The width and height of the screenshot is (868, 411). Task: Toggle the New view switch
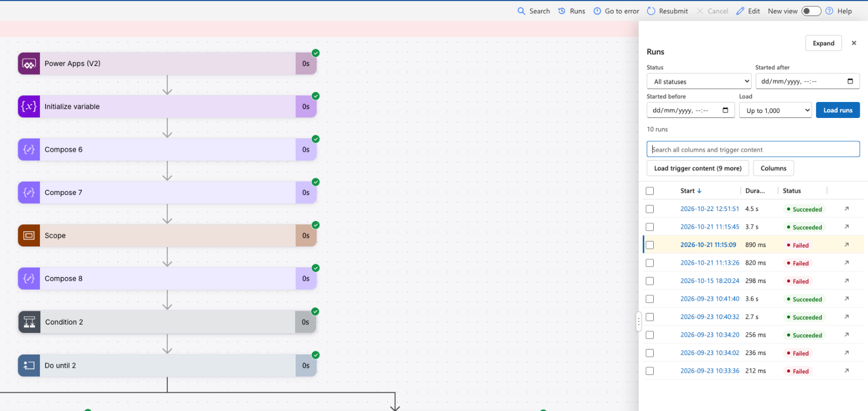(x=811, y=11)
